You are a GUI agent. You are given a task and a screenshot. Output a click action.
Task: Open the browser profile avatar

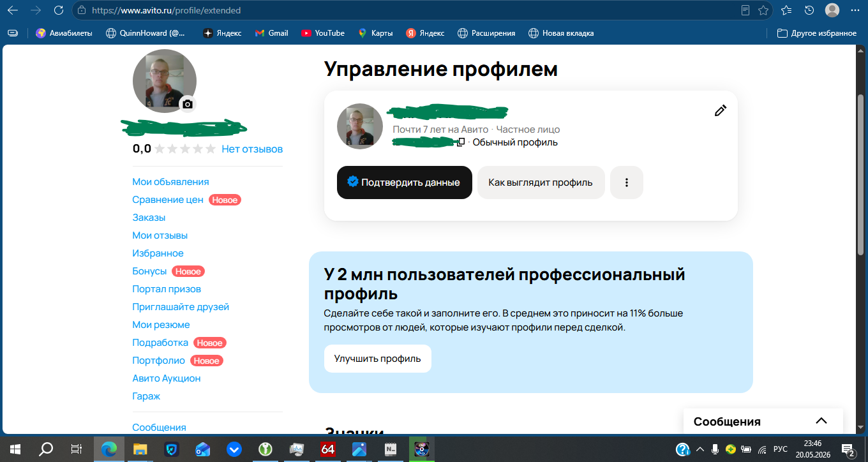(832, 10)
